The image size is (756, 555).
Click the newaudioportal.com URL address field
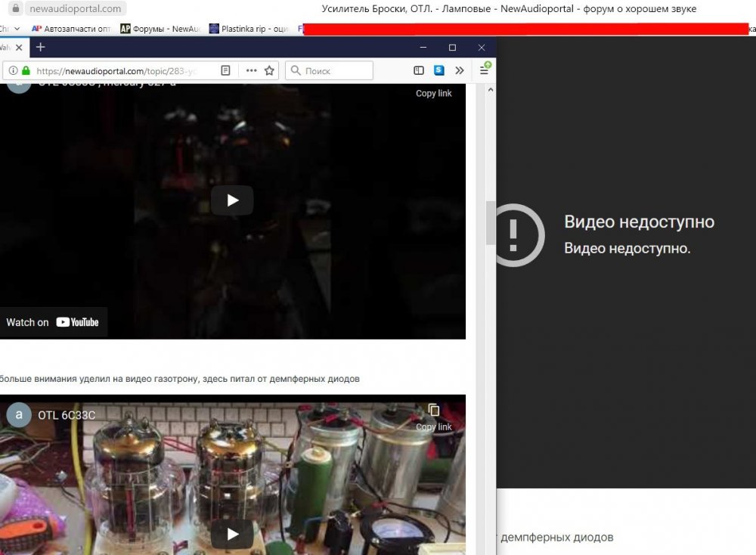click(x=121, y=71)
